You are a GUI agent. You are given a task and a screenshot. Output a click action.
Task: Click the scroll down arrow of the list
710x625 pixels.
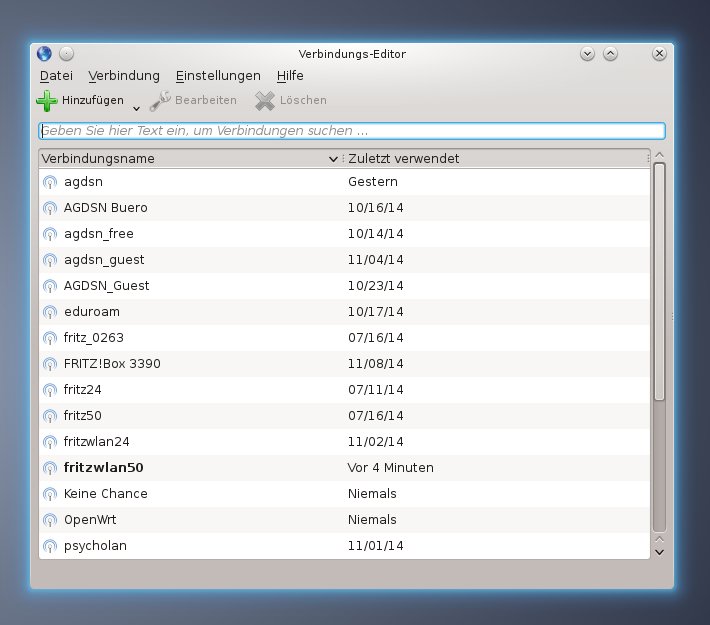[x=658, y=551]
